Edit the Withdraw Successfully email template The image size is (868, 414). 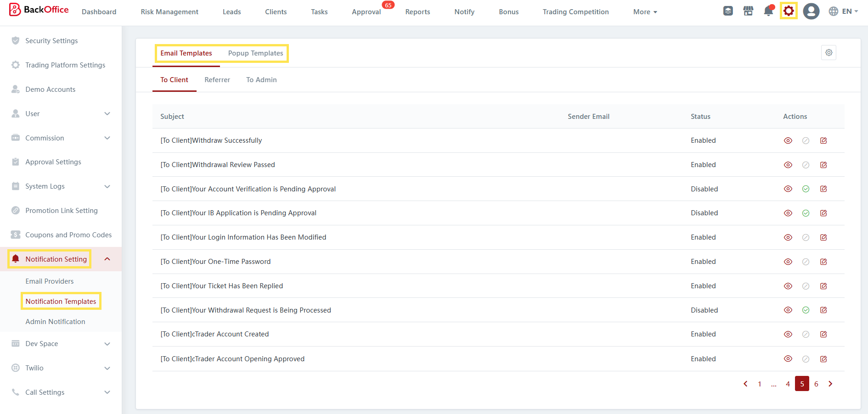click(x=823, y=140)
